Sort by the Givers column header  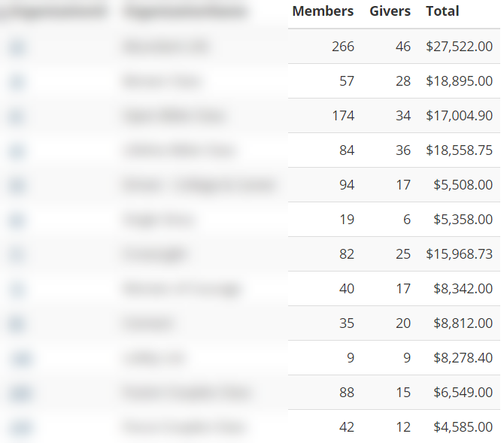390,11
